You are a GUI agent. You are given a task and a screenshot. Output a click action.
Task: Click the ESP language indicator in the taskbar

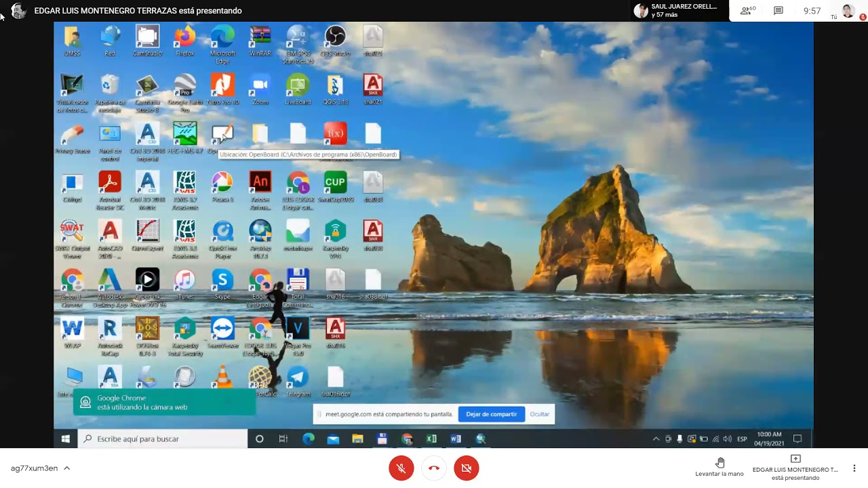[x=742, y=439]
